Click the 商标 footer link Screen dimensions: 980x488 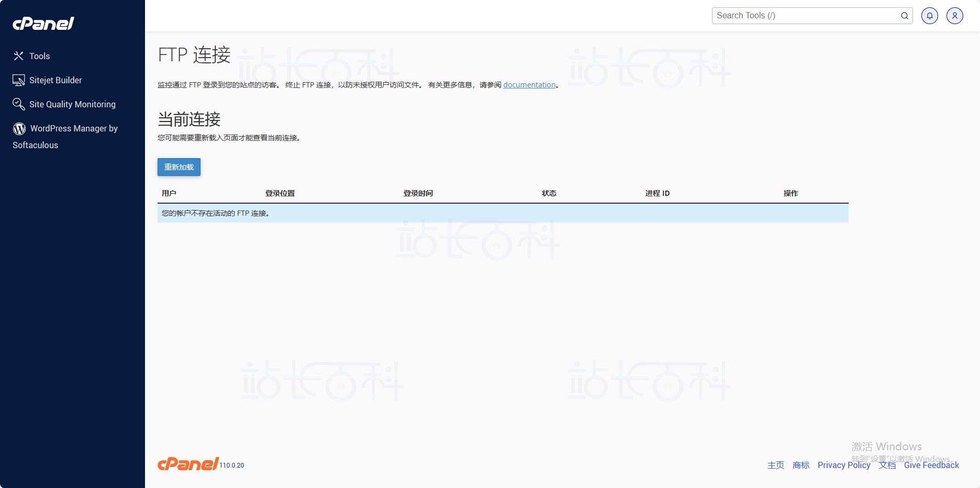[x=800, y=465]
